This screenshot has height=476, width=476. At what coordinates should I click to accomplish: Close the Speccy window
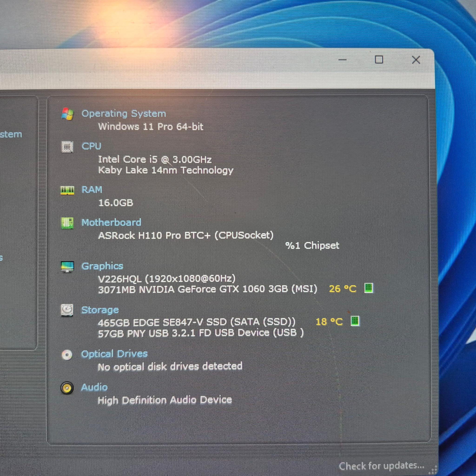click(x=416, y=60)
